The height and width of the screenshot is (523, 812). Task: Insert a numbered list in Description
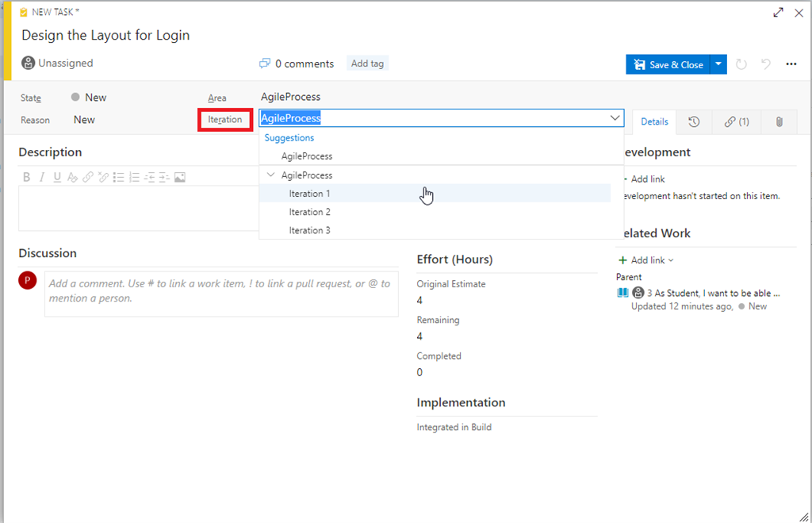coord(134,177)
